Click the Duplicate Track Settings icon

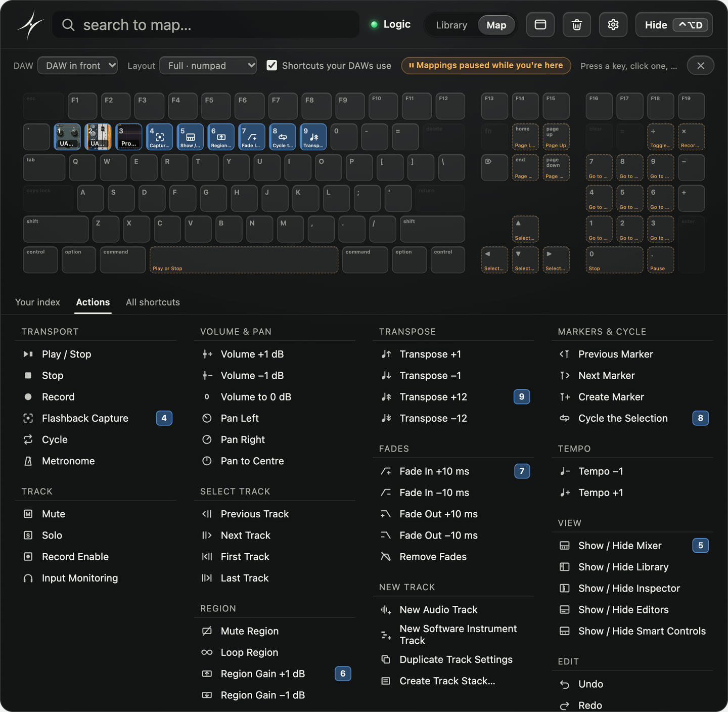click(386, 659)
